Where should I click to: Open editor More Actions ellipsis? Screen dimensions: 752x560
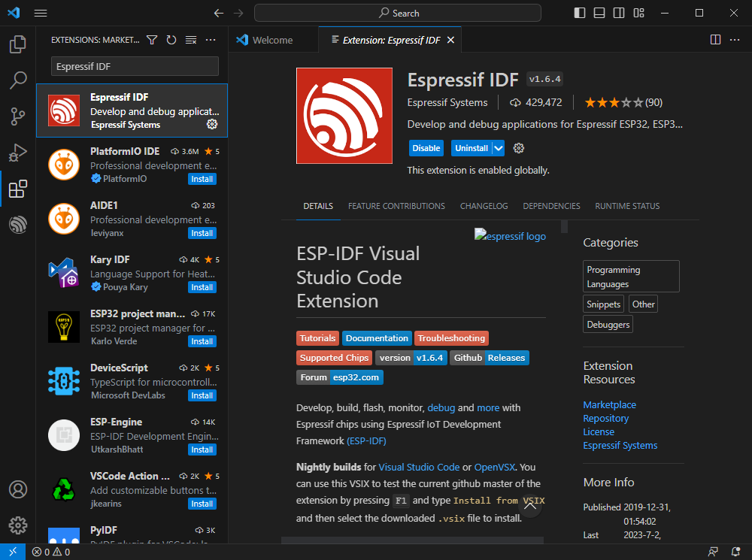tap(735, 40)
